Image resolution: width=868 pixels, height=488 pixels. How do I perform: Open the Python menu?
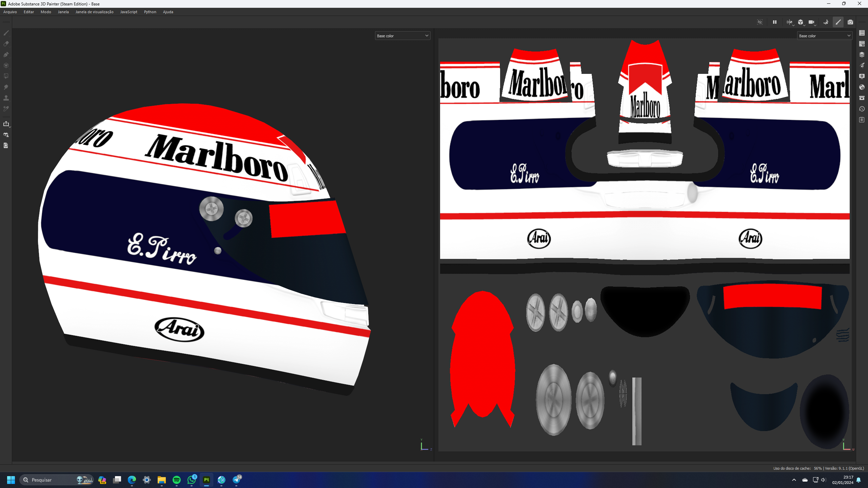point(150,12)
